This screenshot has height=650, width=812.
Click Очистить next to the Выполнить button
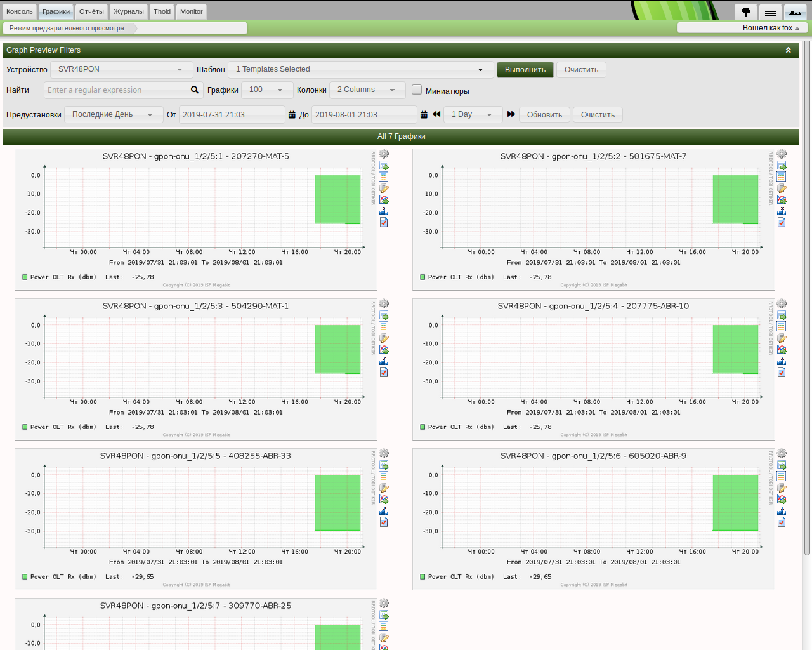point(582,70)
